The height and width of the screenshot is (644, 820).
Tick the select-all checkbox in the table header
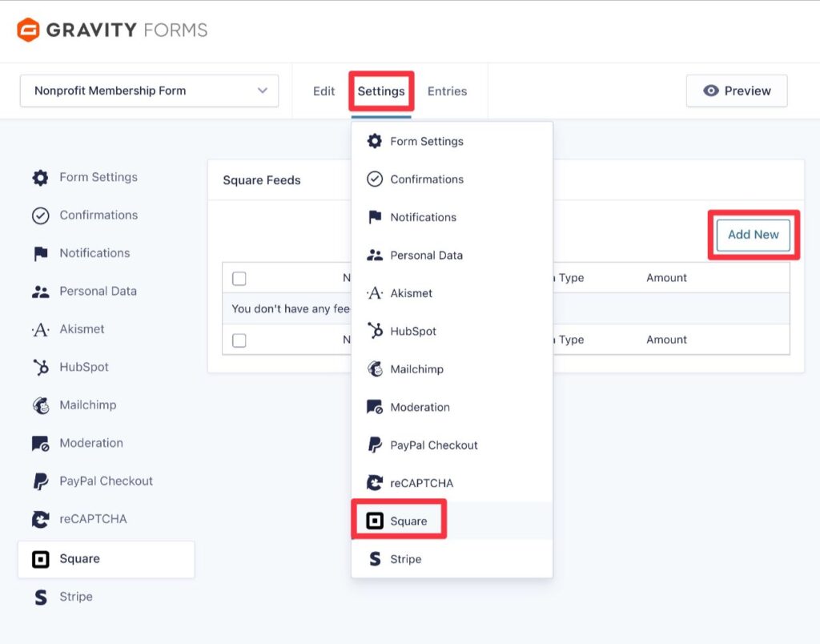tap(239, 278)
